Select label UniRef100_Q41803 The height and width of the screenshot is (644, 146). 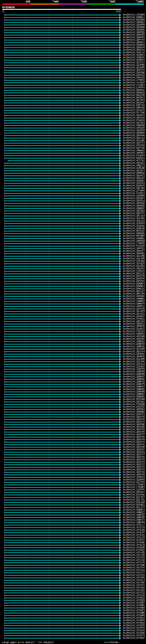(134, 115)
